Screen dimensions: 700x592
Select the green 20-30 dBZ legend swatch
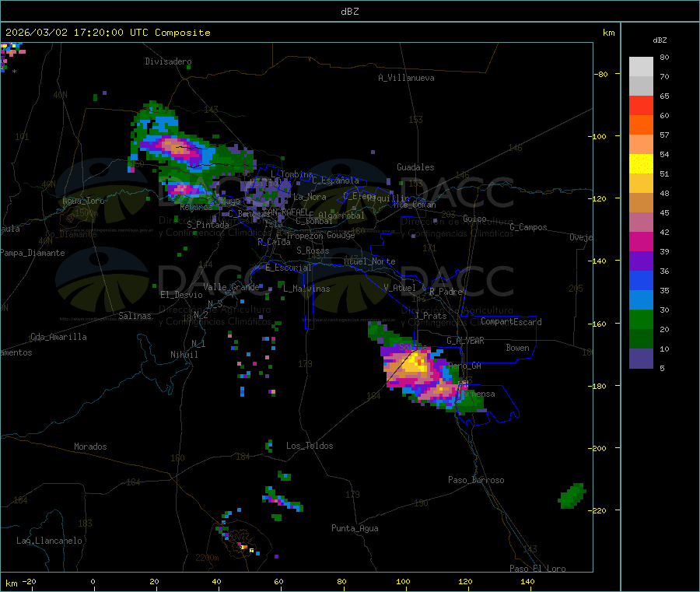[641, 319]
